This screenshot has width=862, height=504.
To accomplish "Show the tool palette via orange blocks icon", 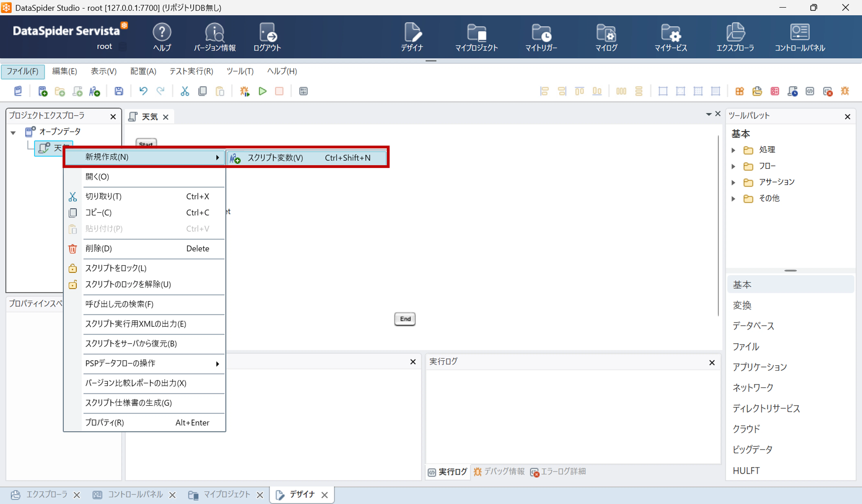I will [x=740, y=91].
